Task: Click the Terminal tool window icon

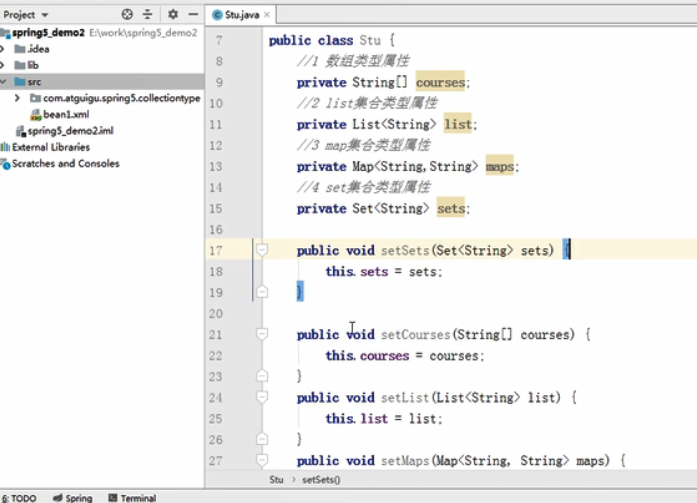Action: click(x=113, y=498)
